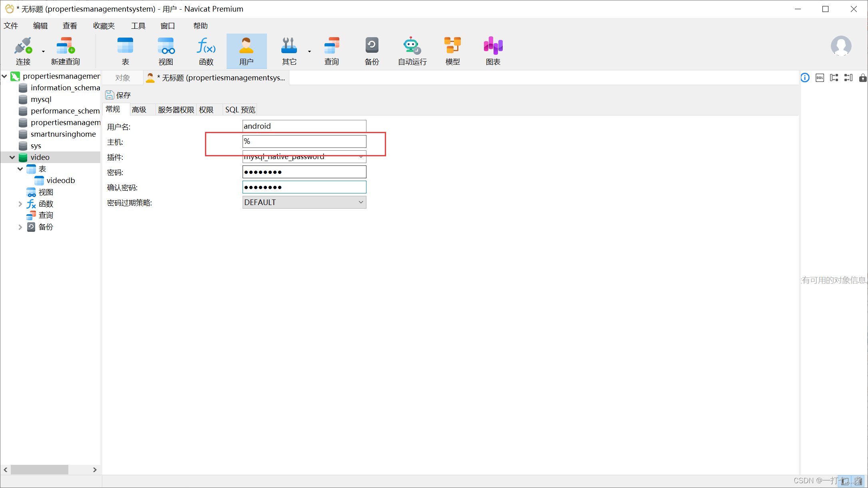Select the Views (视图) node under video
The image size is (868, 488).
tap(40, 192)
